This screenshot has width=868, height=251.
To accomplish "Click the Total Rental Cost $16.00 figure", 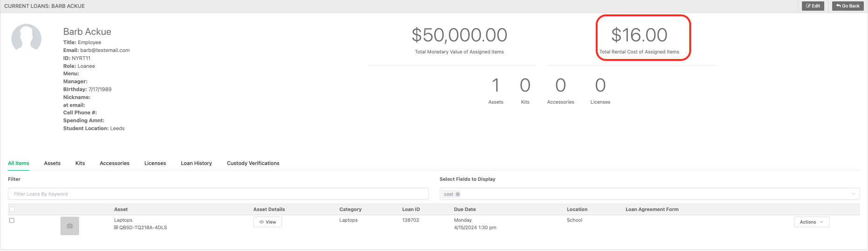I will [x=639, y=35].
